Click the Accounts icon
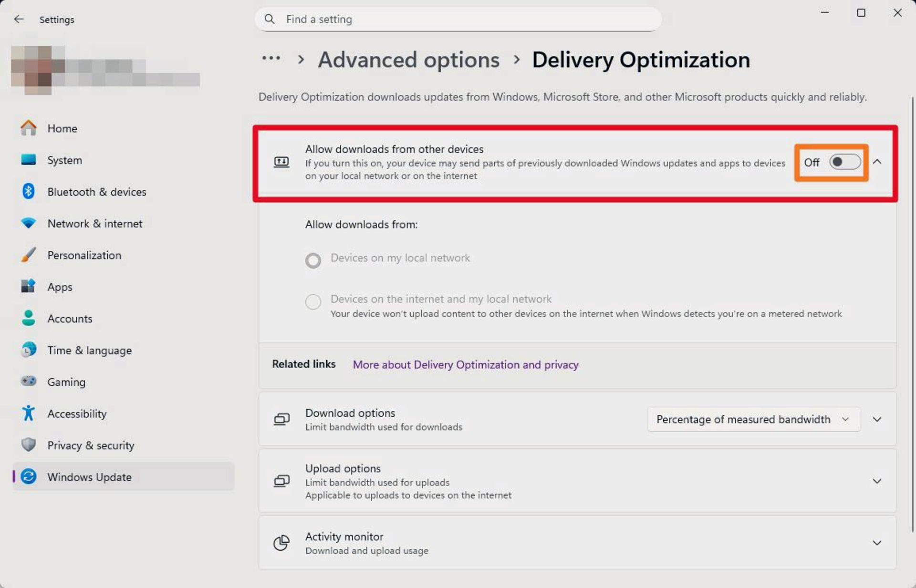Image resolution: width=916 pixels, height=588 pixels. point(29,318)
